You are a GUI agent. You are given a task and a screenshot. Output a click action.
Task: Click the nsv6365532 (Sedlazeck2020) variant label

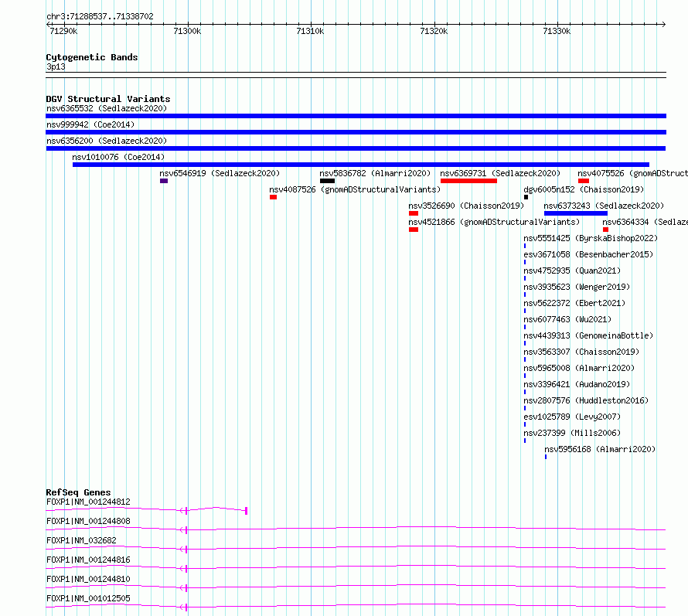tap(107, 108)
